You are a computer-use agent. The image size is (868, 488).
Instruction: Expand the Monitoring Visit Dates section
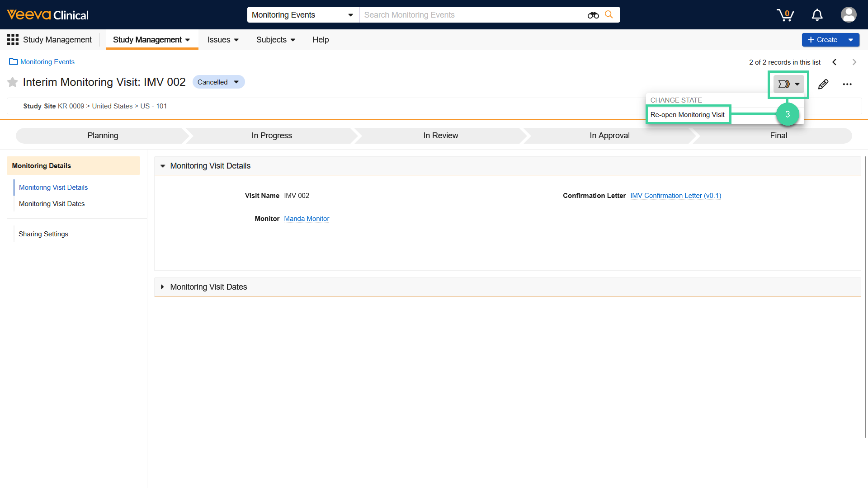coord(163,287)
